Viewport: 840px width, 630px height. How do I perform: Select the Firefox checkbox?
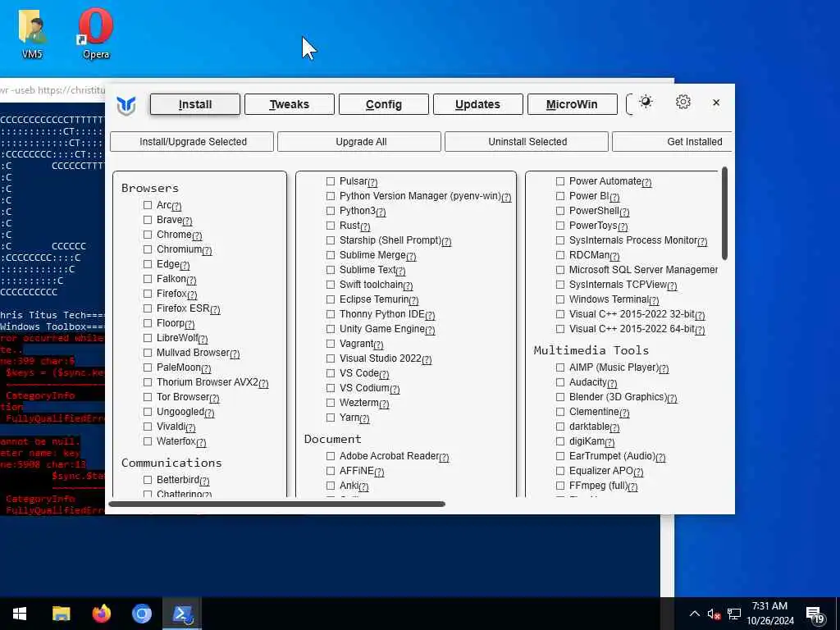tap(148, 294)
